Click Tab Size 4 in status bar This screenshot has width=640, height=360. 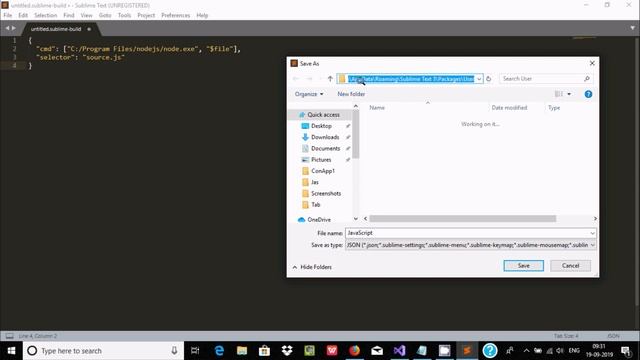pyautogui.click(x=566, y=336)
